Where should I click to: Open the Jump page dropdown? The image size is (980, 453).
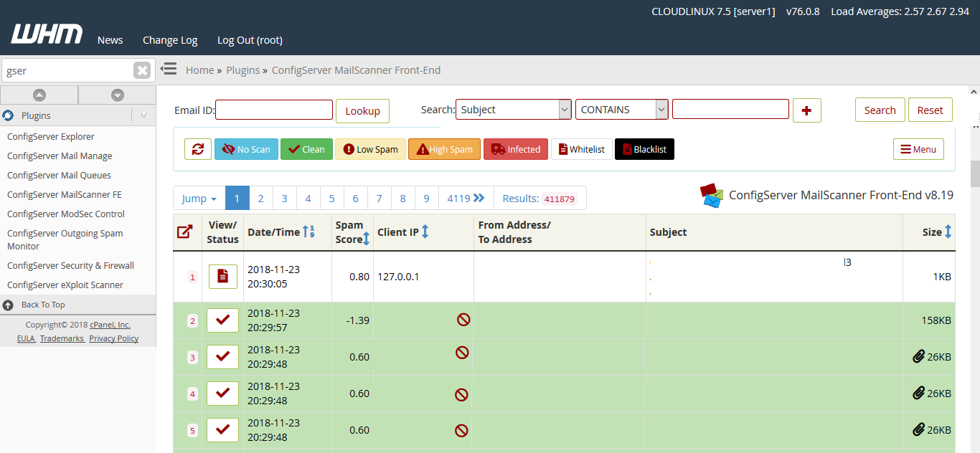point(199,199)
